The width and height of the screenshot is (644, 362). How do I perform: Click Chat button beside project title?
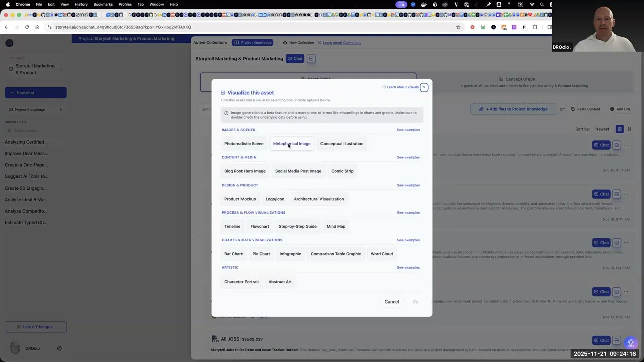tap(295, 59)
